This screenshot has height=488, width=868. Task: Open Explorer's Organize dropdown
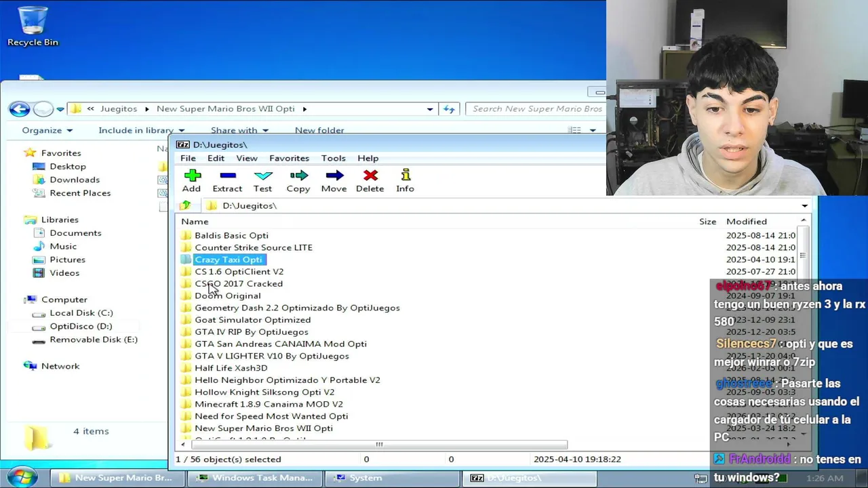tap(47, 130)
